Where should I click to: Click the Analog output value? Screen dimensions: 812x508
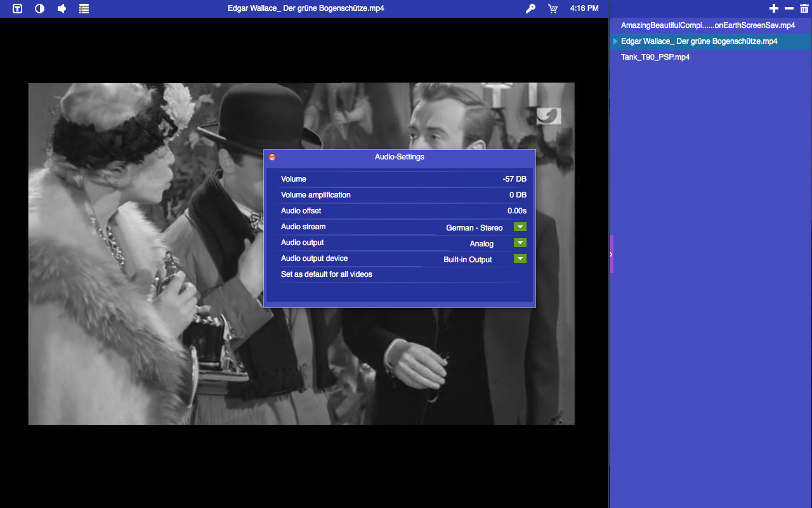coord(481,244)
